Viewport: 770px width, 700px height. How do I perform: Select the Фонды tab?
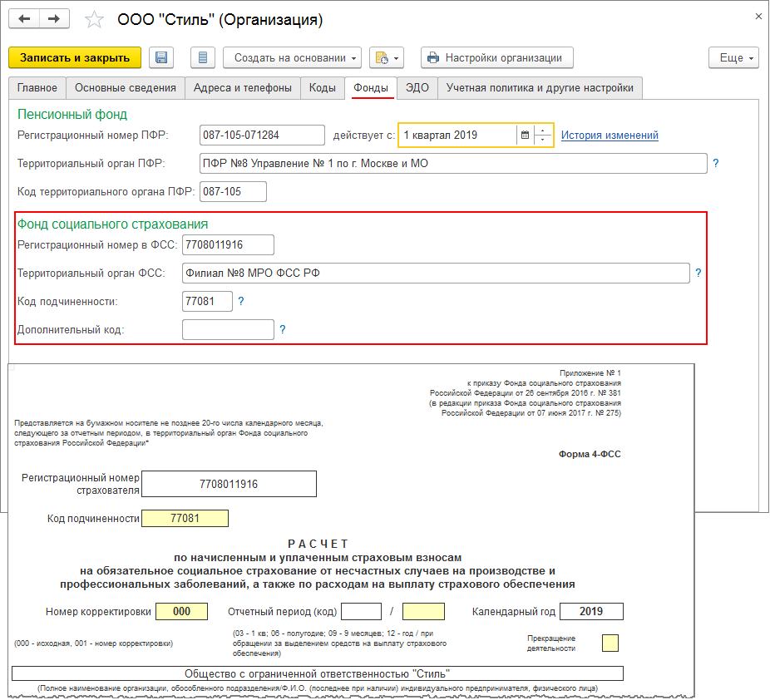pos(371,88)
